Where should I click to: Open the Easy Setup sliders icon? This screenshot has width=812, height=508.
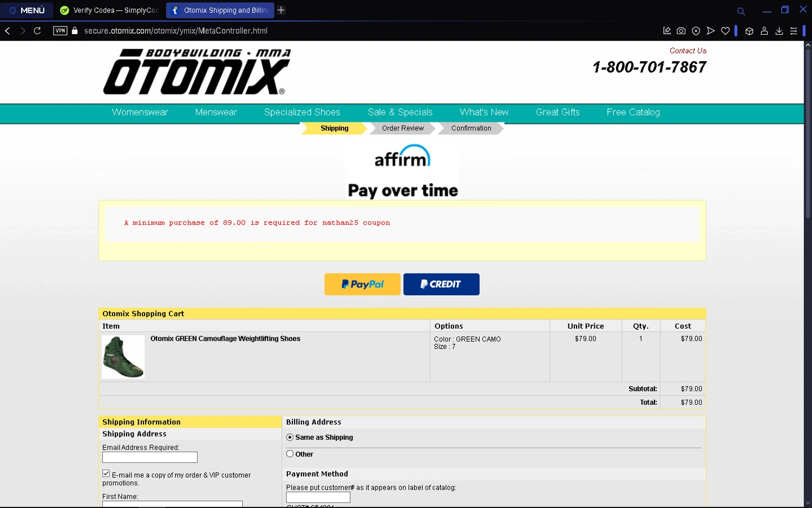click(794, 31)
